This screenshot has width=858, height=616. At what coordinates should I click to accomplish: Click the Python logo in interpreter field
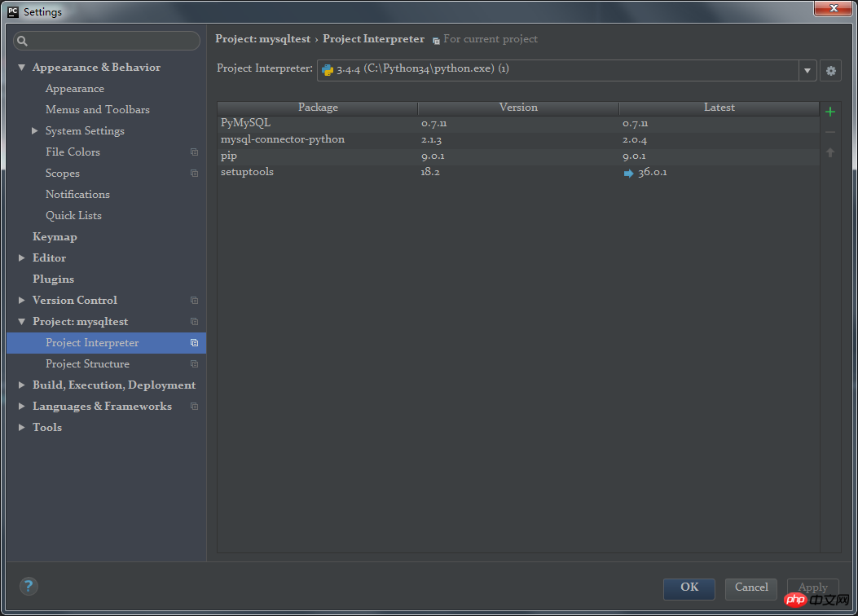click(x=328, y=69)
